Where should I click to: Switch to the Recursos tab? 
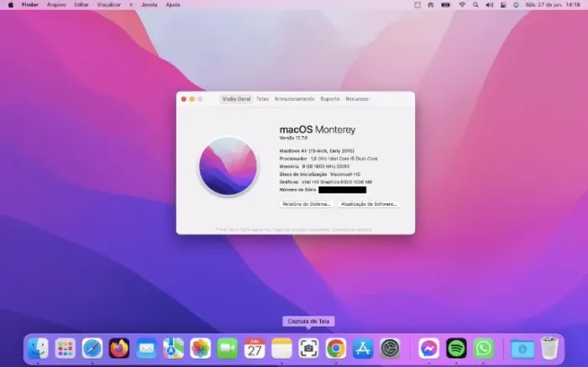357,99
